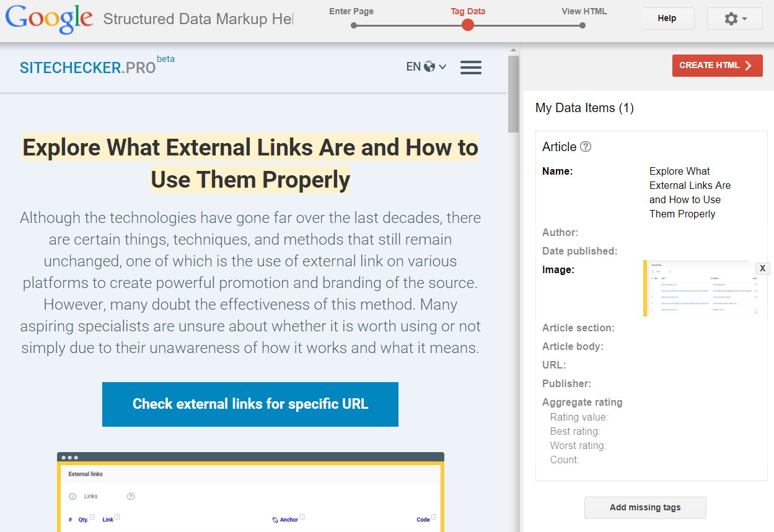Click the Google logo
The image size is (774, 532).
click(x=50, y=19)
